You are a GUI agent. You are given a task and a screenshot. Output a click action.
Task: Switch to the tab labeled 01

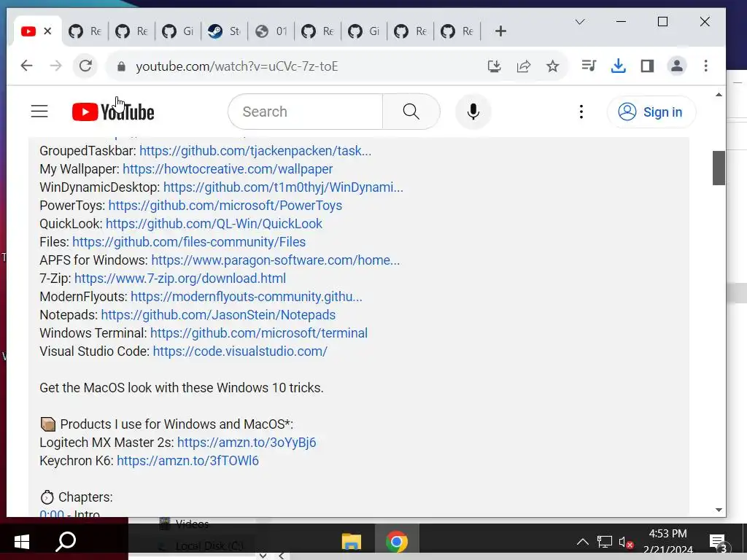(x=271, y=31)
